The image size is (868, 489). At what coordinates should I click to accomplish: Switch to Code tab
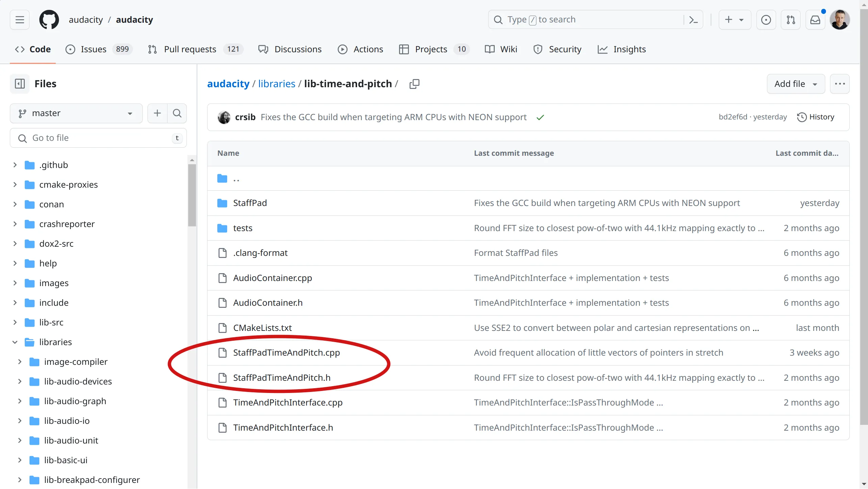coord(40,49)
